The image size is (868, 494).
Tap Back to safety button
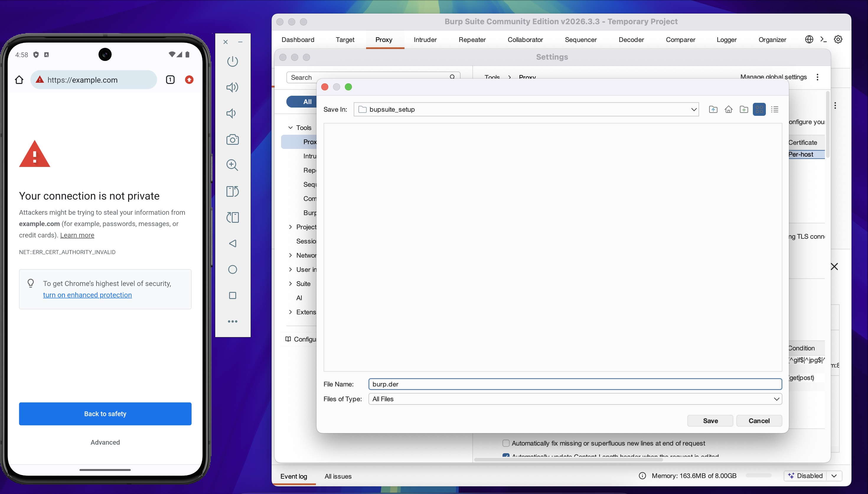point(105,414)
